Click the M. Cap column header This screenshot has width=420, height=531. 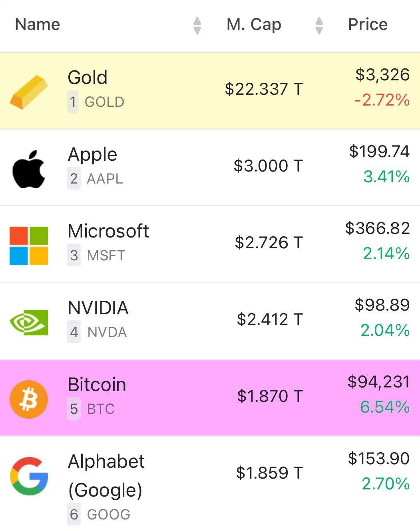pyautogui.click(x=254, y=25)
